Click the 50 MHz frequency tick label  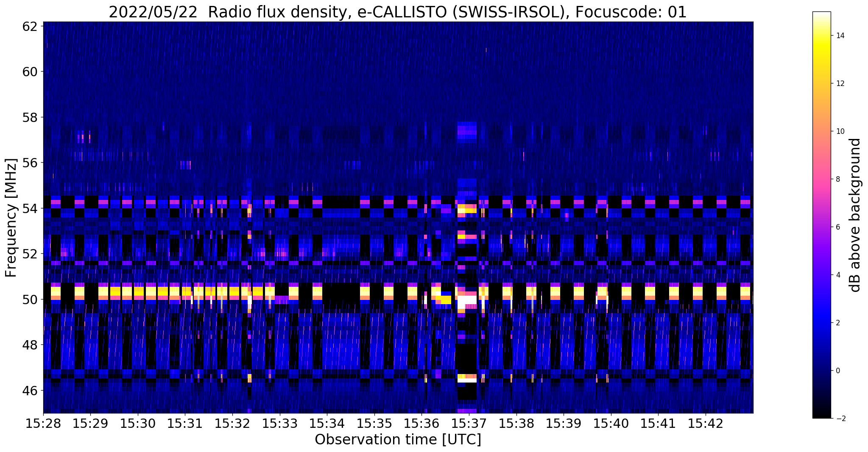[30, 299]
